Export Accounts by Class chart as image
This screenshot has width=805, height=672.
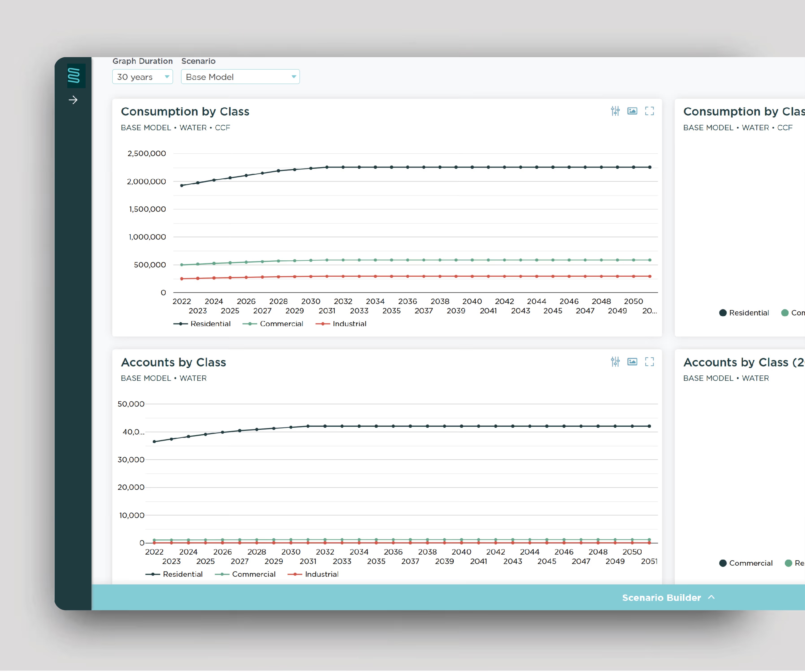coord(632,362)
